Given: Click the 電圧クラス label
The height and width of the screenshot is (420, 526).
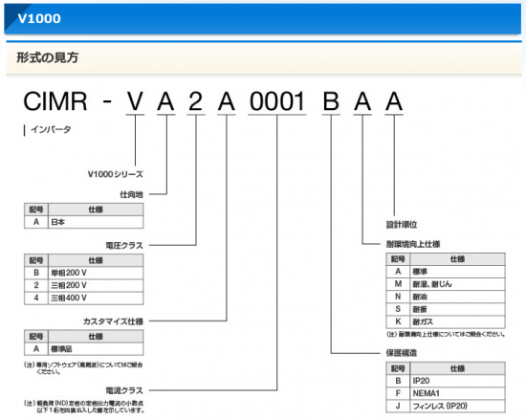Looking at the screenshot, I should (x=124, y=246).
